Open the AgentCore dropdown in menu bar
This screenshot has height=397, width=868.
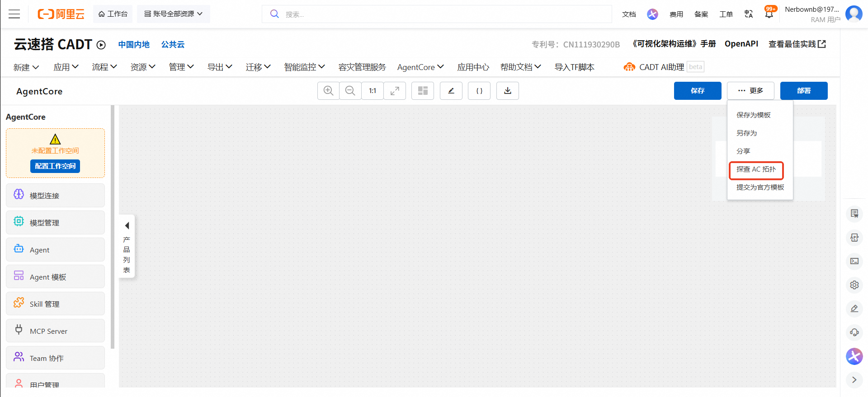[x=420, y=67]
